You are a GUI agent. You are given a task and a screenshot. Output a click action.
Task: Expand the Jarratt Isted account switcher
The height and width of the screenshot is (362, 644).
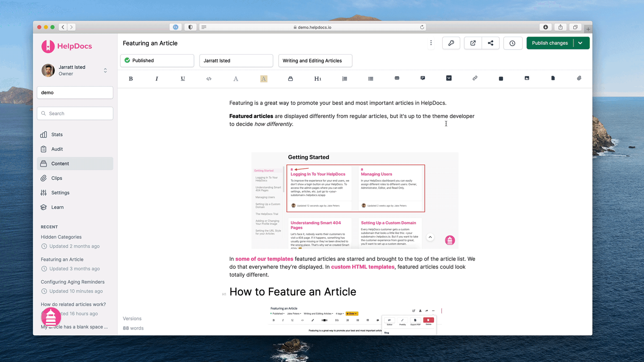[75, 70]
